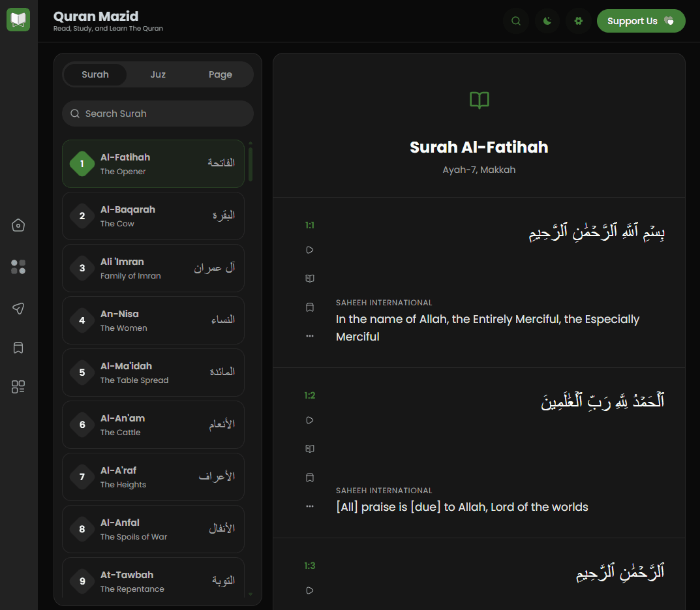Click the Arabic name آل عمران
Screen dimensions: 700x610
[x=214, y=267]
